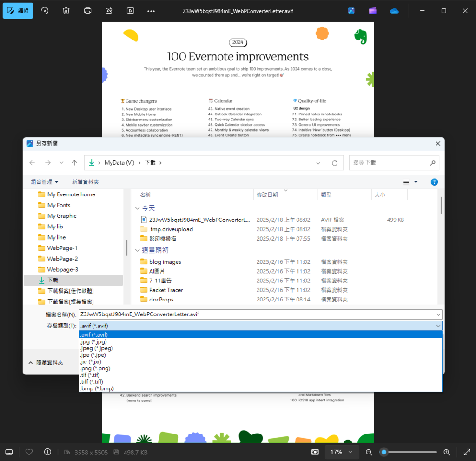476x461 pixels.
Task: Open the Edit image button in Photos
Action: [18, 11]
